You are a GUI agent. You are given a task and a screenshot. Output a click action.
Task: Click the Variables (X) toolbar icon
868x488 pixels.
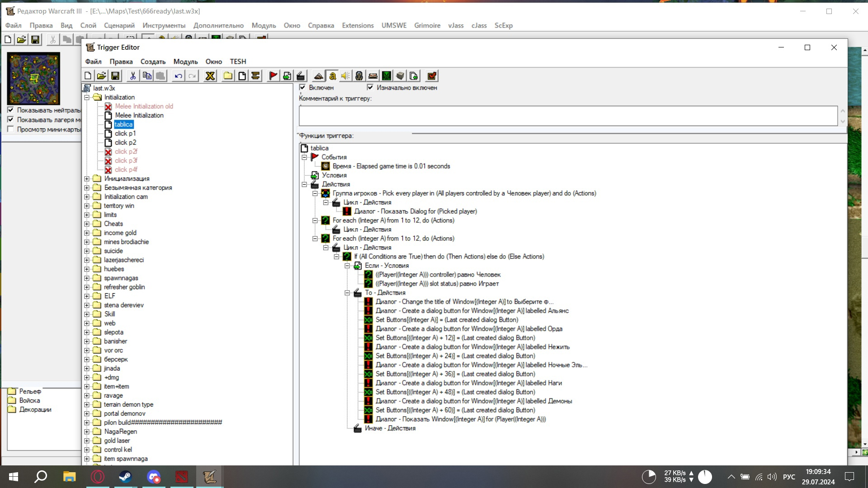(210, 76)
